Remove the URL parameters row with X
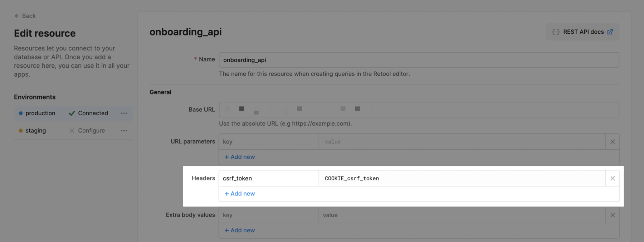Viewport: 644px width, 242px height. click(x=613, y=142)
